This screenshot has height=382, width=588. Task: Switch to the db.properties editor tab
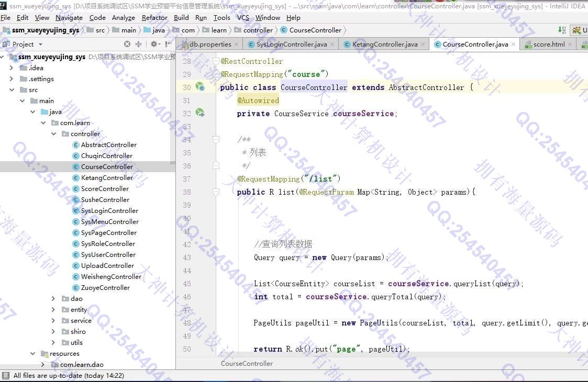pos(210,44)
